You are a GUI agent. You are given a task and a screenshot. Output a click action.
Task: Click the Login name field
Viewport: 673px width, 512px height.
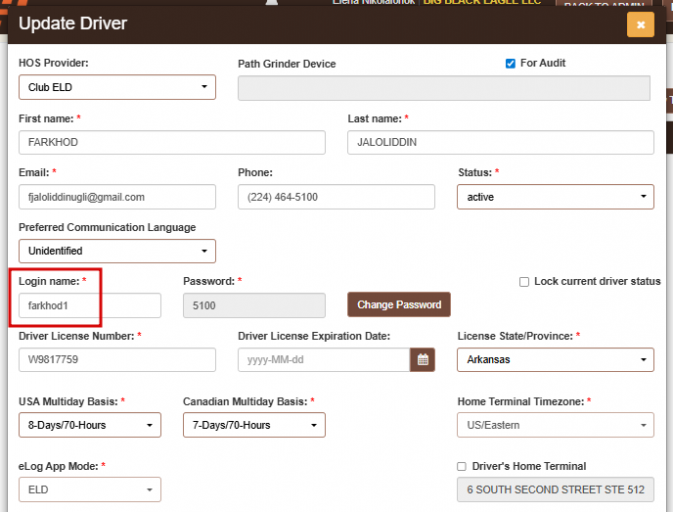click(90, 306)
